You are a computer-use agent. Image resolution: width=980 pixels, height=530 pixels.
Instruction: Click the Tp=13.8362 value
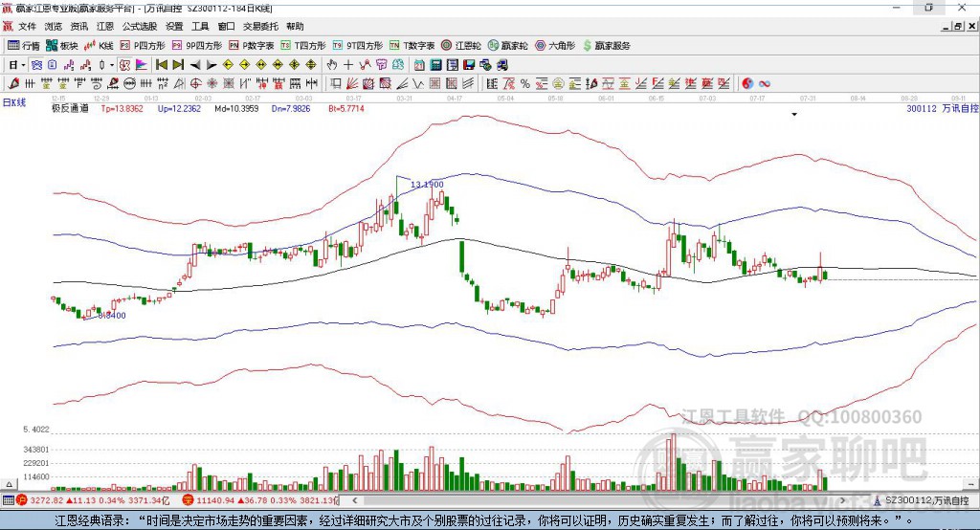pyautogui.click(x=122, y=108)
